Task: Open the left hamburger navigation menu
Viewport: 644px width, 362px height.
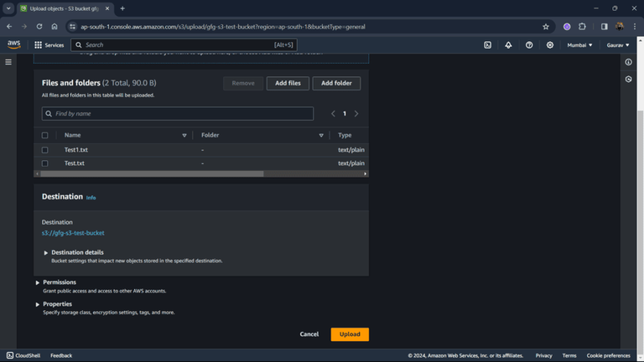Action: (8, 62)
